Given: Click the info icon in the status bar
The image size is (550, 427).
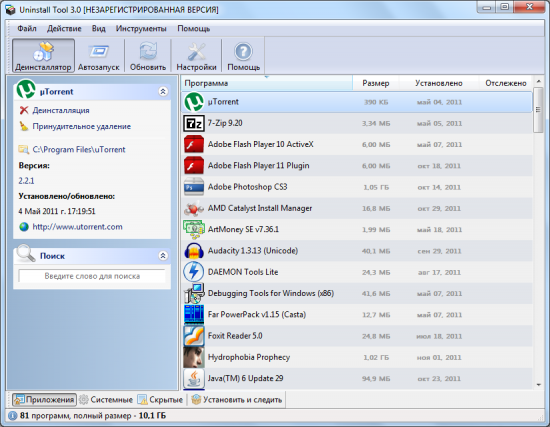Looking at the screenshot, I should pyautogui.click(x=13, y=416).
